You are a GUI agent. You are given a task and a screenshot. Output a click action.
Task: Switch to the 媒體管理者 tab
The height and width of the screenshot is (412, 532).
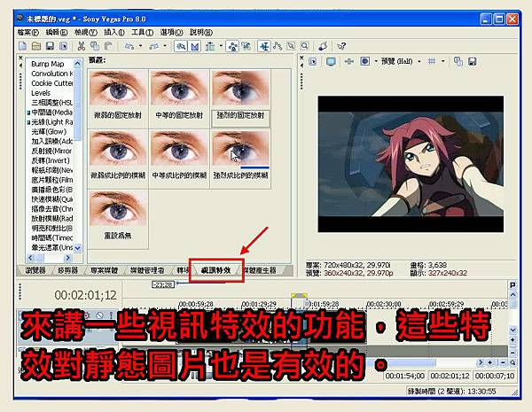pyautogui.click(x=147, y=270)
